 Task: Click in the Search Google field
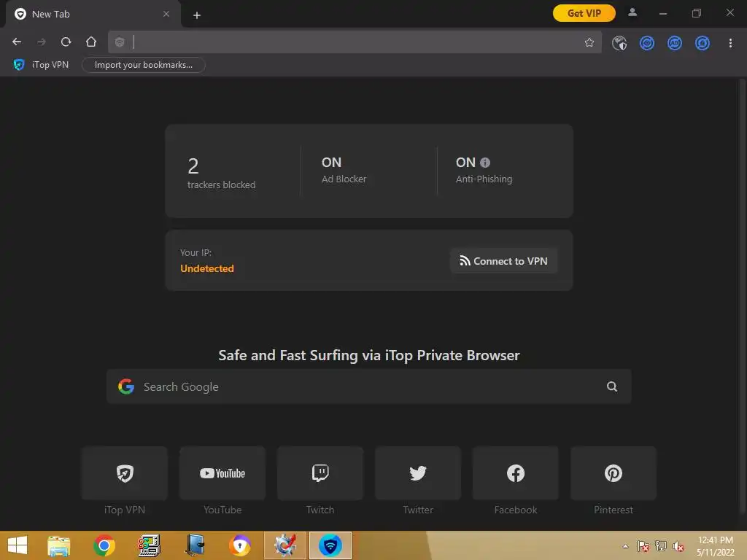tap(368, 386)
